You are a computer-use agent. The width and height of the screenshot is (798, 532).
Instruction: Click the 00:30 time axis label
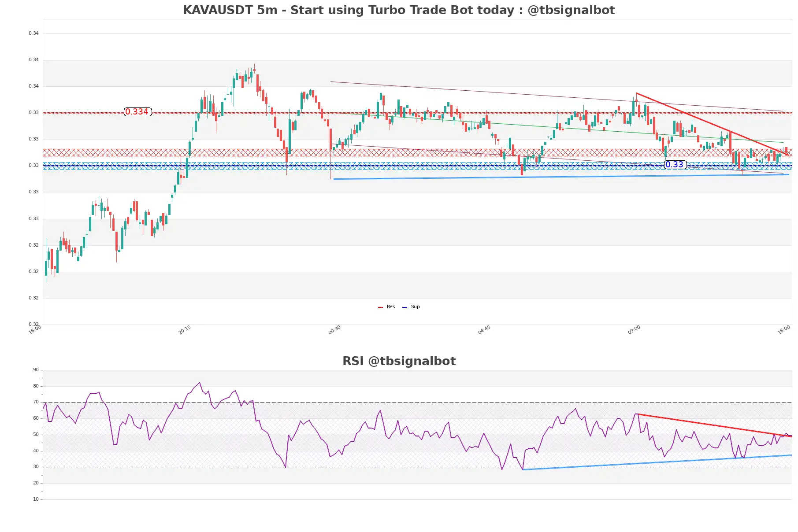tap(334, 330)
